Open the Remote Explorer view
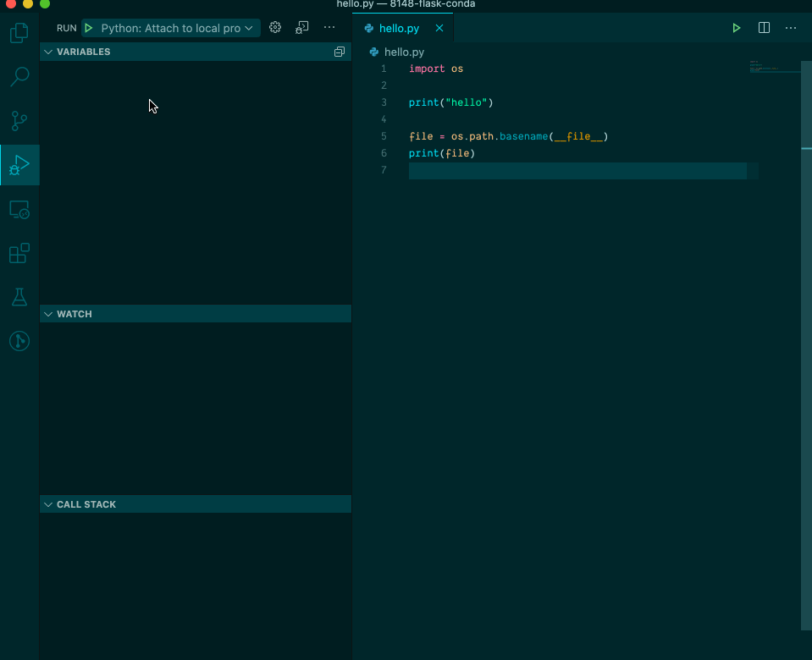The image size is (812, 660). (19, 210)
